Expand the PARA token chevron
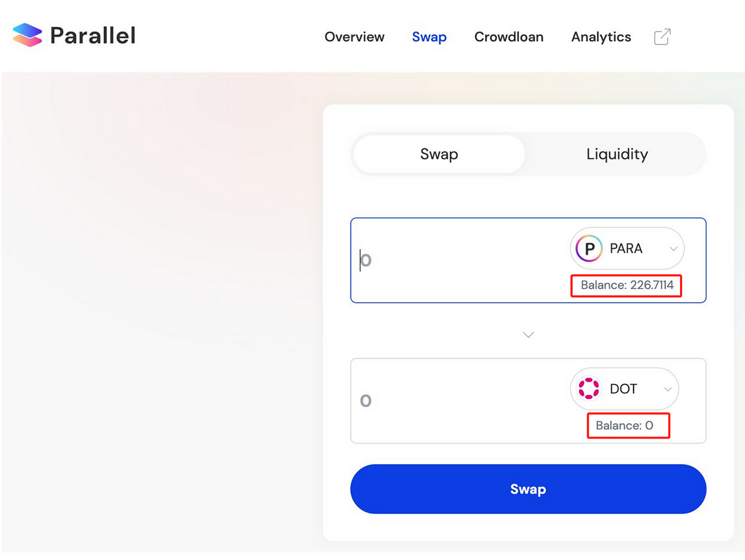 (673, 249)
